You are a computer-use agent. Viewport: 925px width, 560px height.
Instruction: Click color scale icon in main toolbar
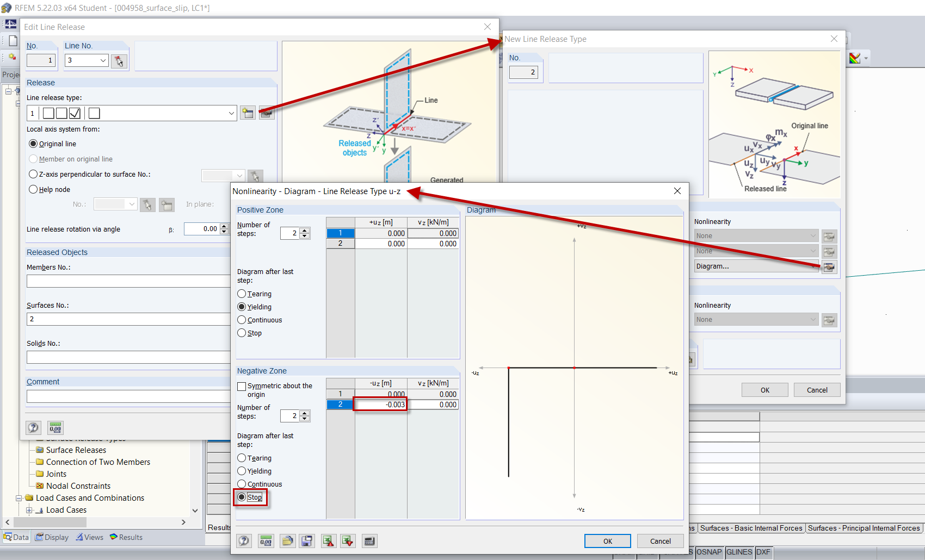(855, 58)
